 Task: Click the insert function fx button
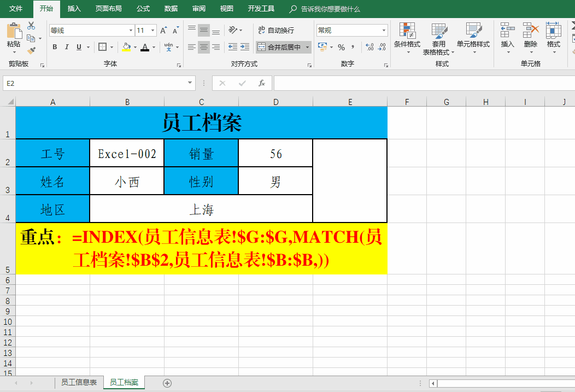[261, 83]
